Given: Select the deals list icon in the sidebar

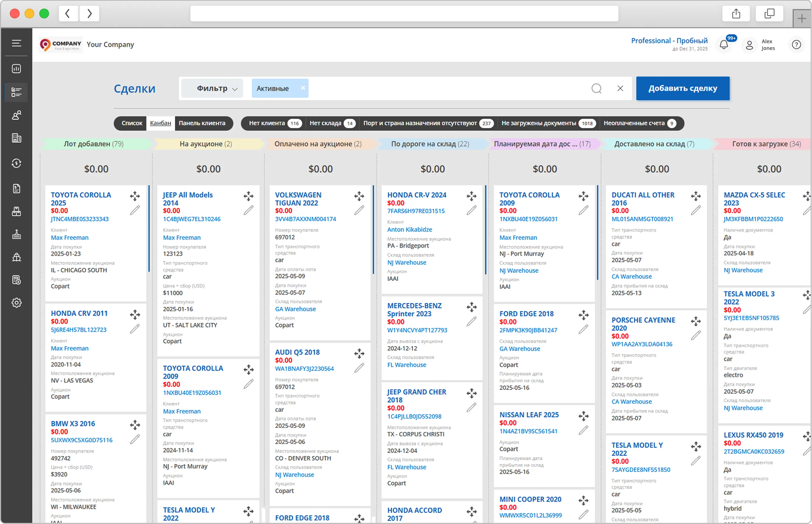Looking at the screenshot, I should pos(16,92).
